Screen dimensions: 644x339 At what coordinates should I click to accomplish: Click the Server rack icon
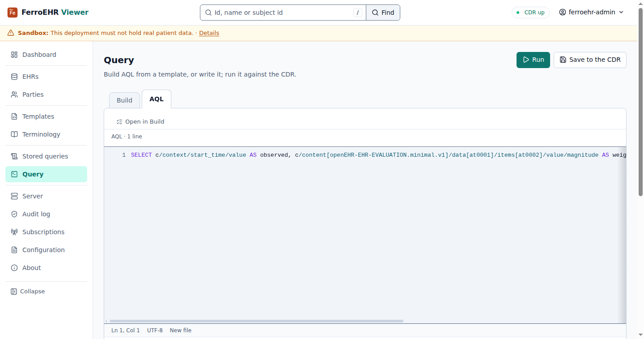[14, 196]
